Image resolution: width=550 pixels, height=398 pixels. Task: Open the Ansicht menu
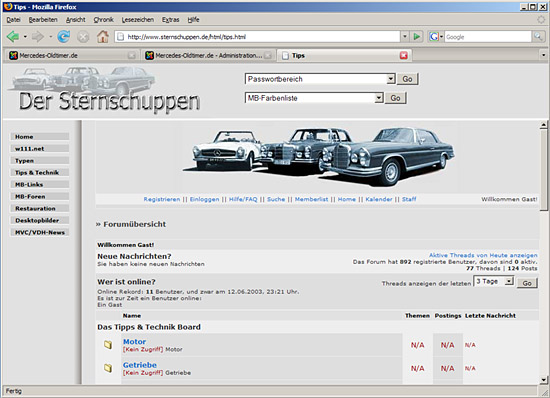coord(75,20)
